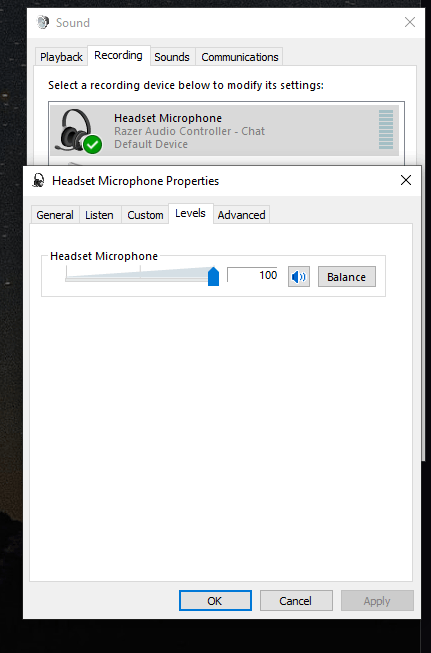Image resolution: width=431 pixels, height=653 pixels.
Task: Open the Custom tab
Action: tap(145, 215)
